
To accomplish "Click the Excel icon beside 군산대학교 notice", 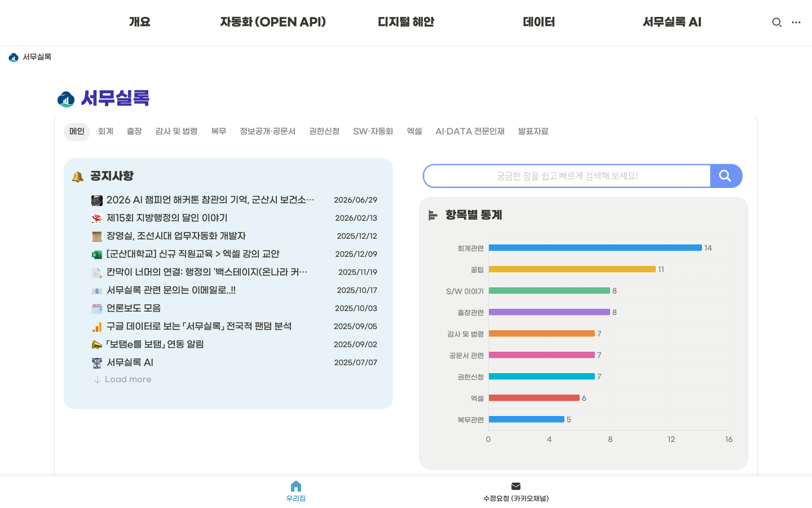I will coord(97,255).
